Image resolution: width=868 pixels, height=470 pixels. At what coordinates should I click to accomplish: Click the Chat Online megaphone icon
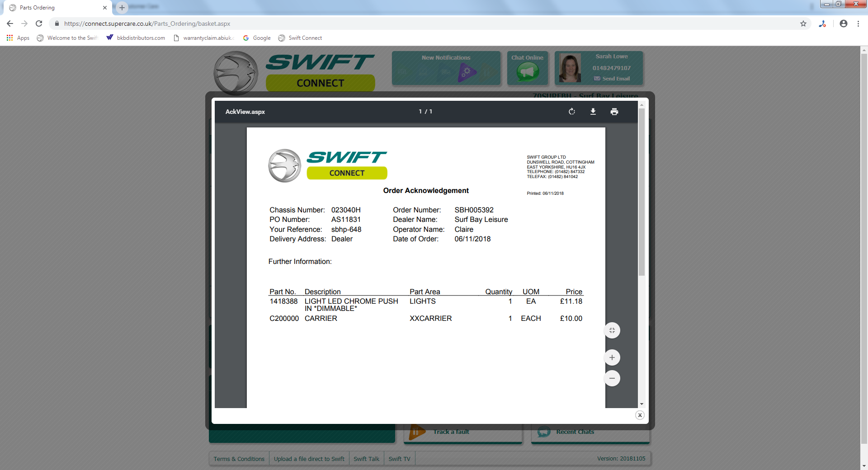tap(528, 72)
